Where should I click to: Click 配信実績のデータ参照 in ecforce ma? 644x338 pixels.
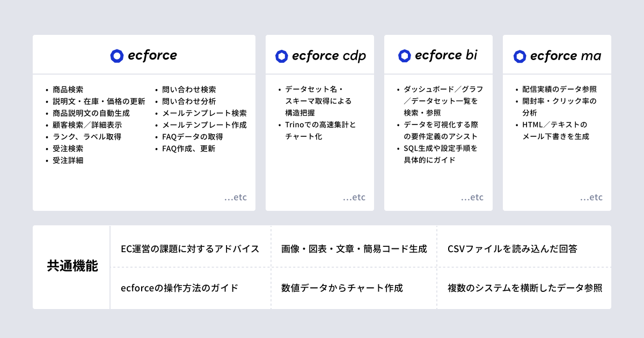coord(559,90)
